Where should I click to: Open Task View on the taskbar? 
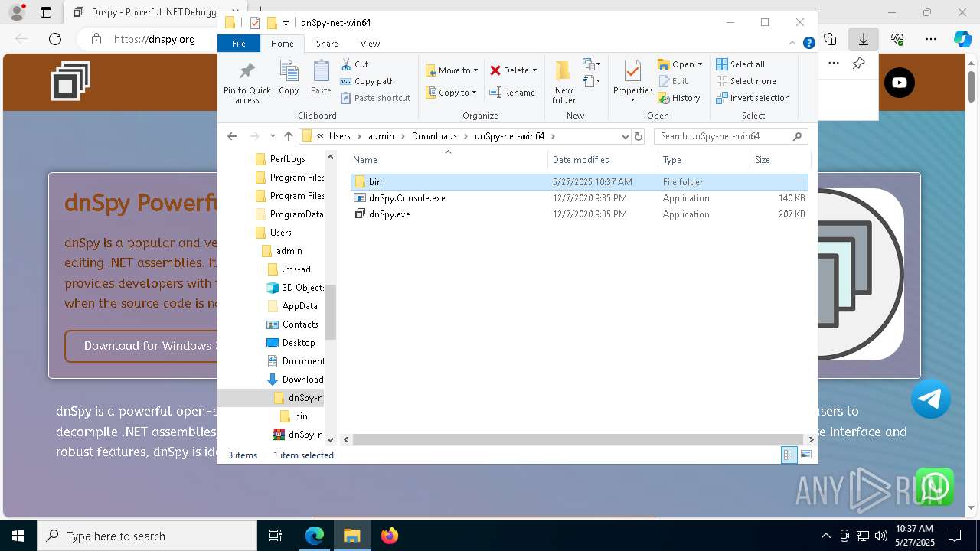(x=276, y=536)
